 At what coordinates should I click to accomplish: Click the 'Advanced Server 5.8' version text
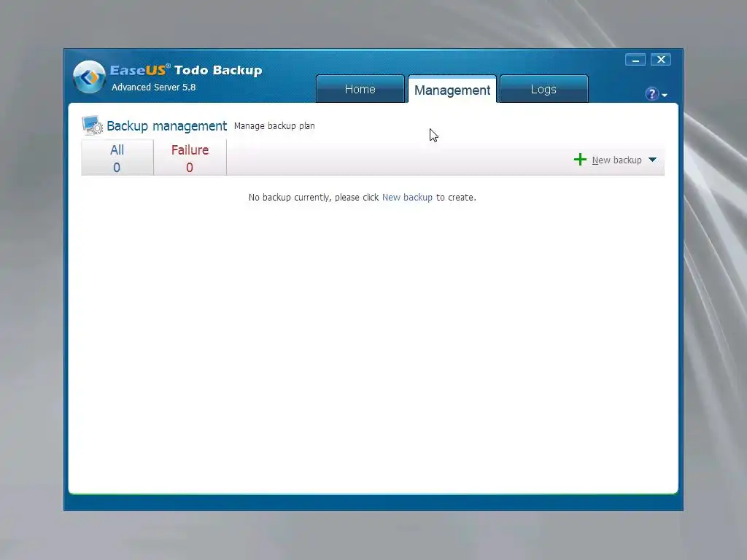153,87
